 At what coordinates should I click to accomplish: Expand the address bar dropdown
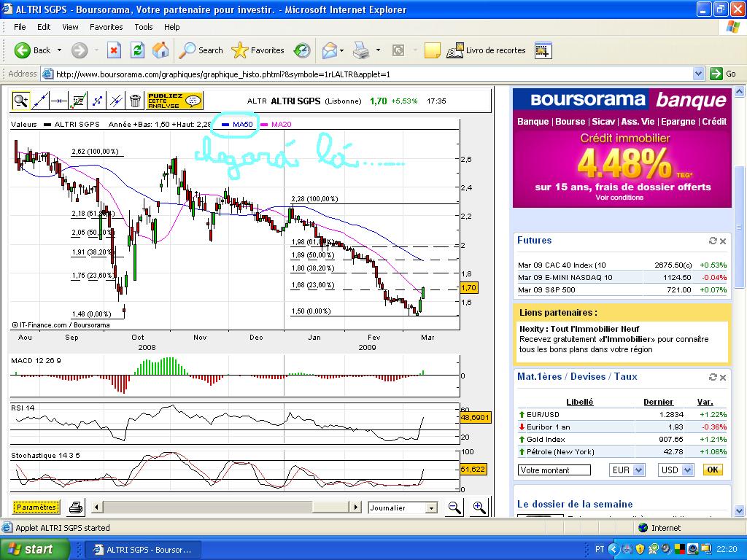point(698,74)
